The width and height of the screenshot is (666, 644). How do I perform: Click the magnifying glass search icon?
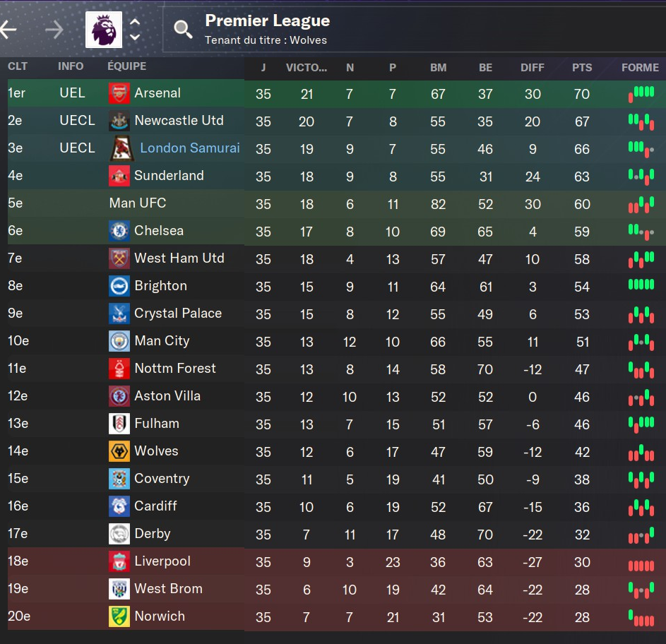183,30
